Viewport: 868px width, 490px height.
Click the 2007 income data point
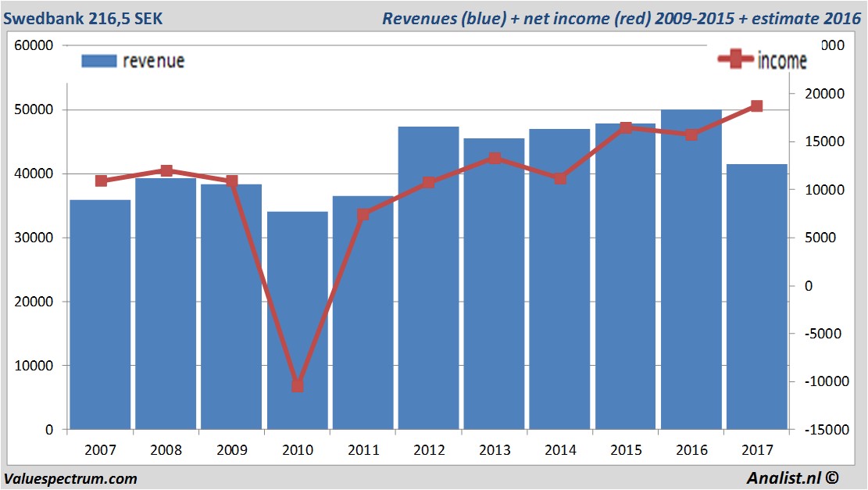click(102, 181)
